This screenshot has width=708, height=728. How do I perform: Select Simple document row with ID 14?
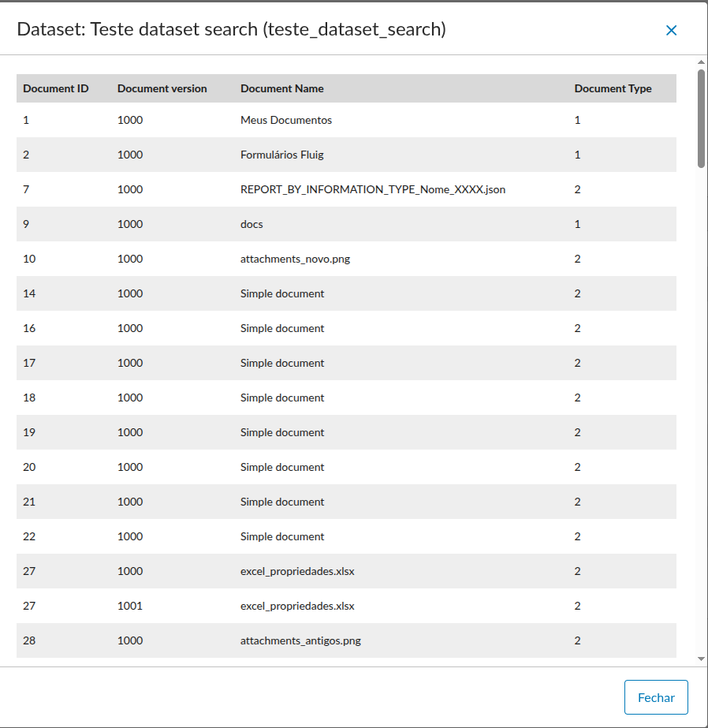pos(282,293)
